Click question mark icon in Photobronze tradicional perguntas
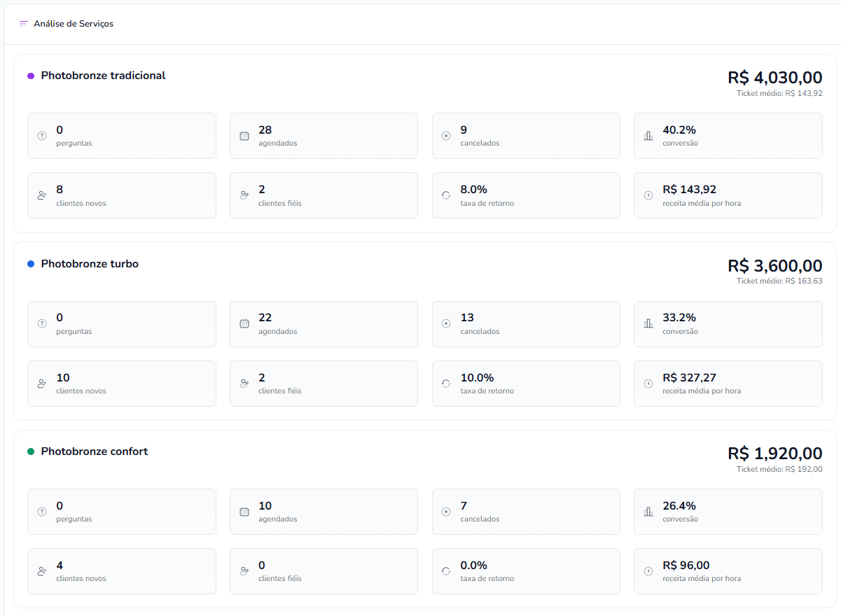Image resolution: width=841 pixels, height=616 pixels. pos(42,136)
